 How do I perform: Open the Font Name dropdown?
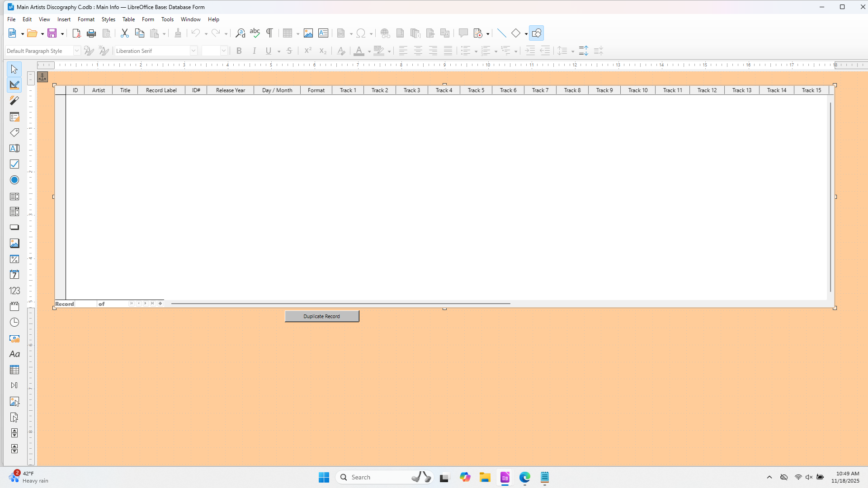(193, 51)
